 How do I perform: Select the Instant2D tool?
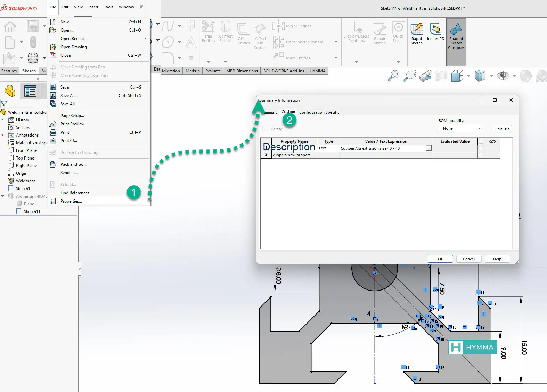435,32
